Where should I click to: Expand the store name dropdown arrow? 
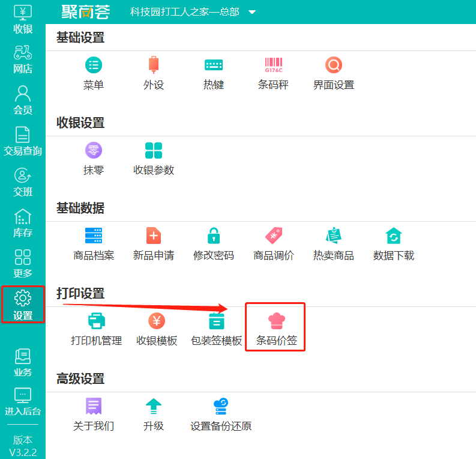point(252,13)
